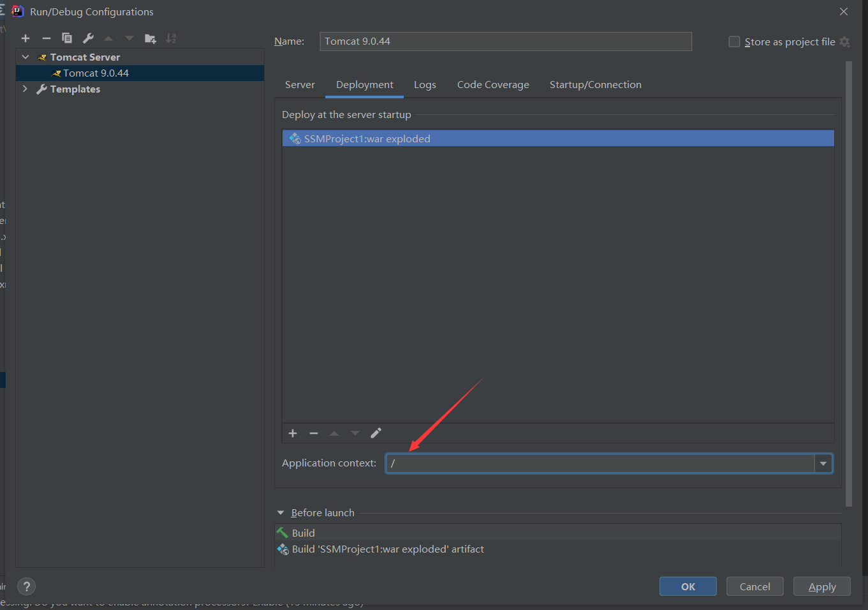This screenshot has height=610, width=868.
Task: Open the Startup/Connection tab
Action: [x=596, y=85]
